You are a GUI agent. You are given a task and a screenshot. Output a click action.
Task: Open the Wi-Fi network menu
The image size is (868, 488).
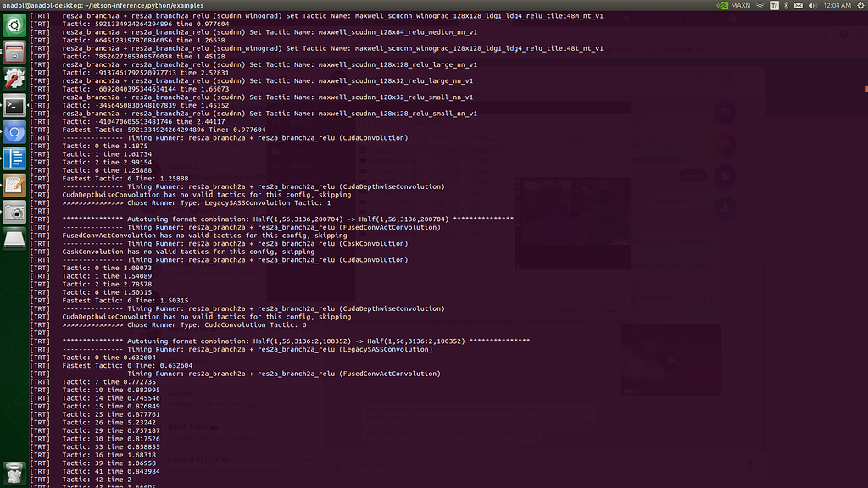coord(760,6)
